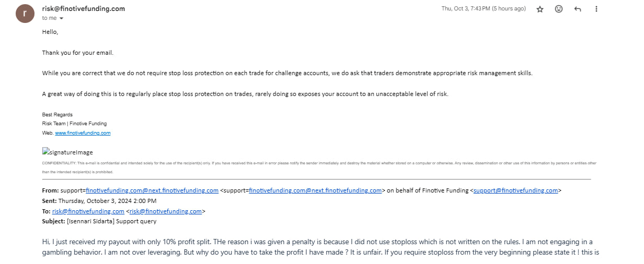
Task: Open first support=finotivefunding.com@next.finotivefunding.com link
Action: click(x=152, y=190)
